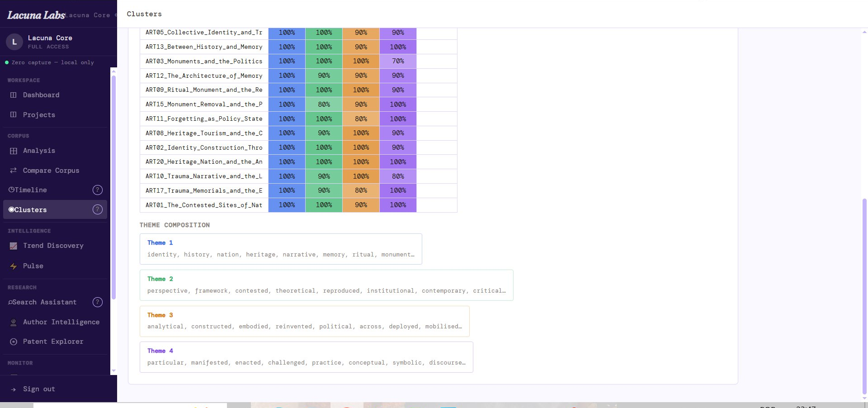This screenshot has width=868, height=408.
Task: Open Patent Explorer page
Action: point(55,342)
